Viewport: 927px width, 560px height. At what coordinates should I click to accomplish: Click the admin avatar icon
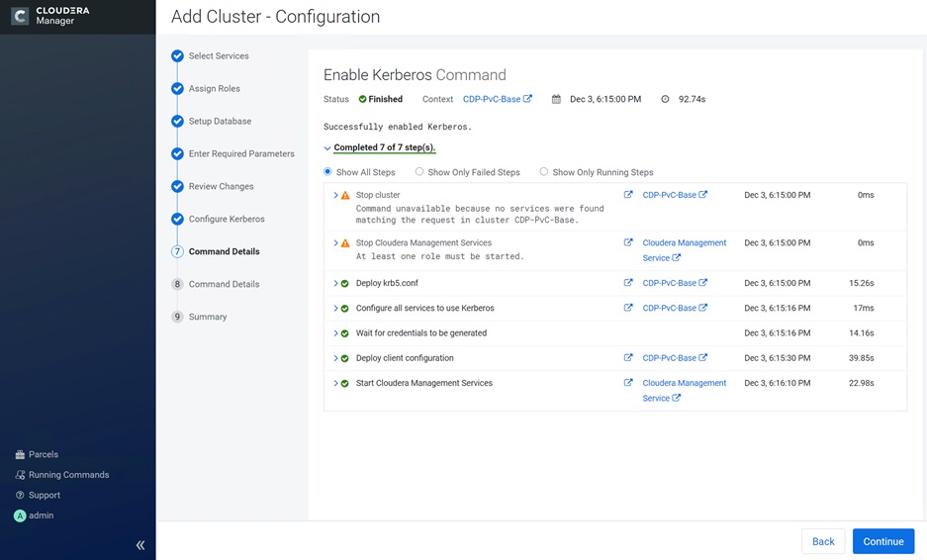(x=20, y=515)
